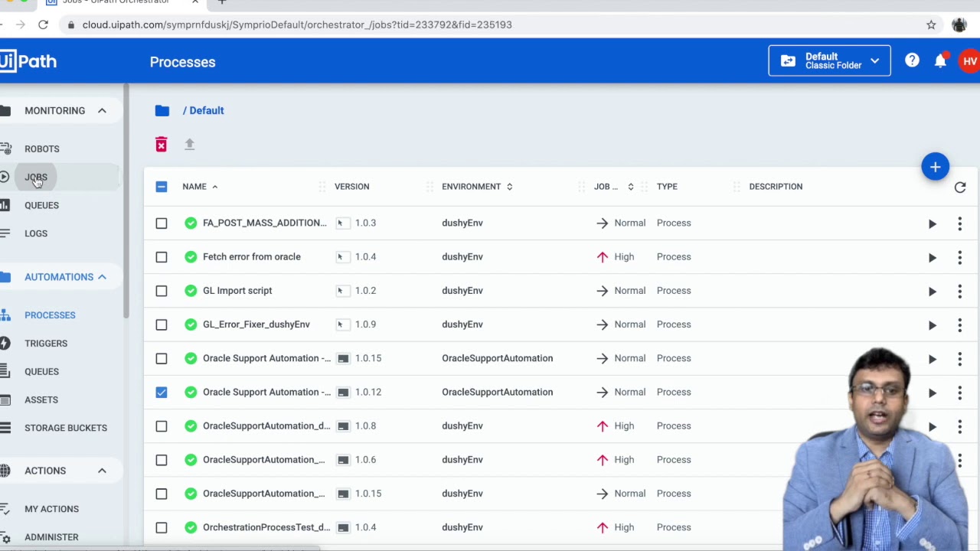Open more actions for version 1.0.12 row
Image resolution: width=980 pixels, height=551 pixels.
[959, 392]
